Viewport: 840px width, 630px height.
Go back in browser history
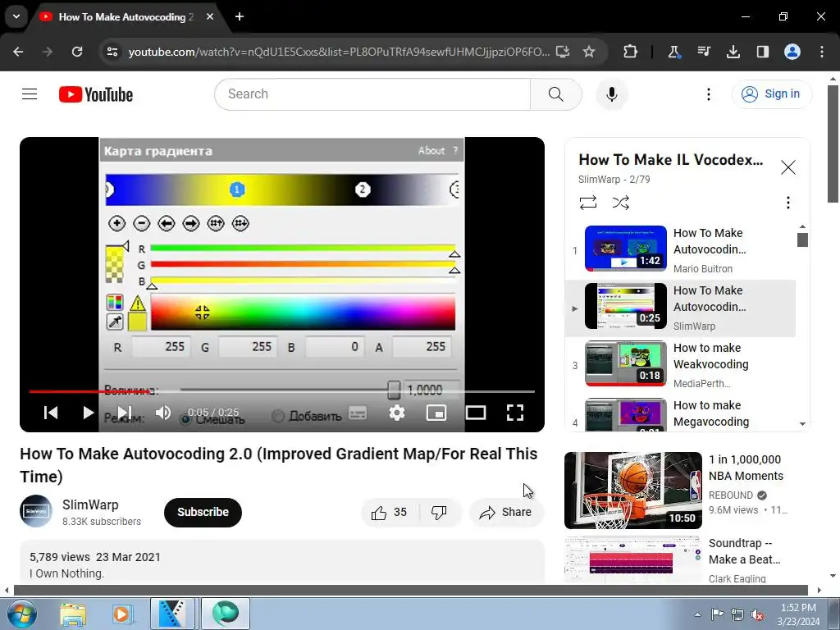point(18,52)
